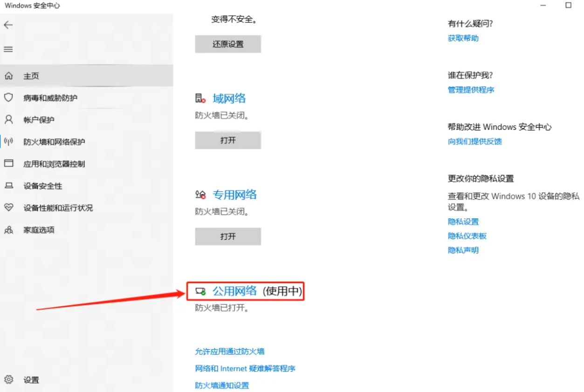Image resolution: width=584 pixels, height=392 pixels.
Task: Open 应用和浏览器控制 section
Action: [x=87, y=163]
